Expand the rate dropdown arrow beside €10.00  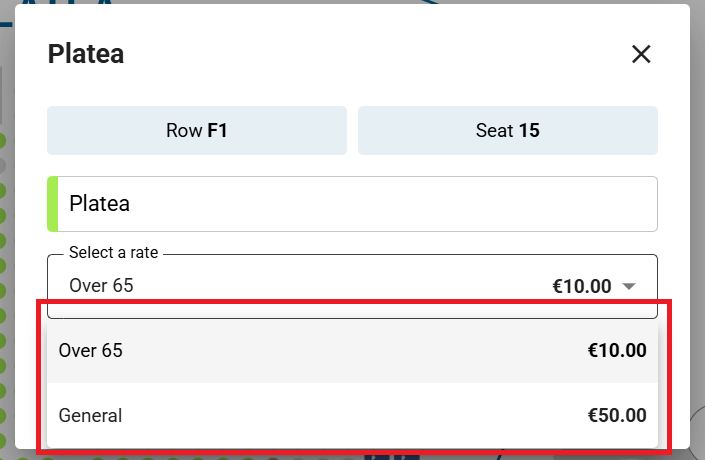click(x=629, y=286)
